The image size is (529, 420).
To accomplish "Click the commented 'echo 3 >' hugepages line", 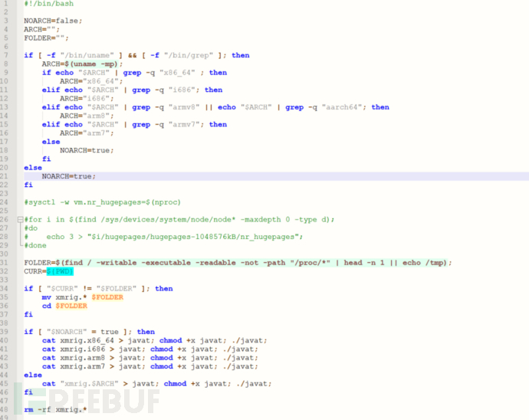I will coord(163,237).
